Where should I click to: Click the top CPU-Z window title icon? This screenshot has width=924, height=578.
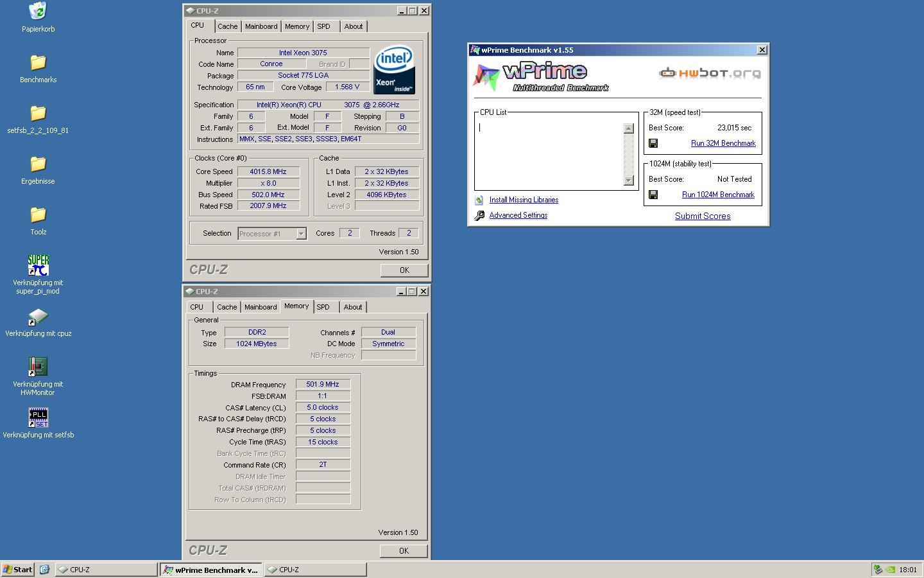191,11
